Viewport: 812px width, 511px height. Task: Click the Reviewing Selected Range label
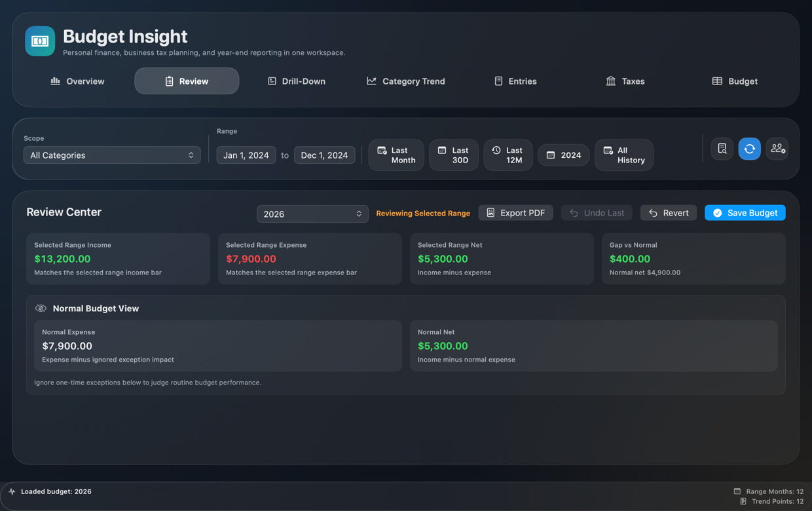coord(423,214)
